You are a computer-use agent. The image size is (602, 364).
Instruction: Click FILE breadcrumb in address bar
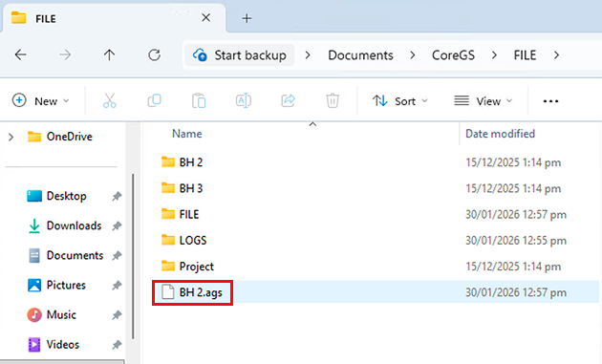(x=525, y=55)
